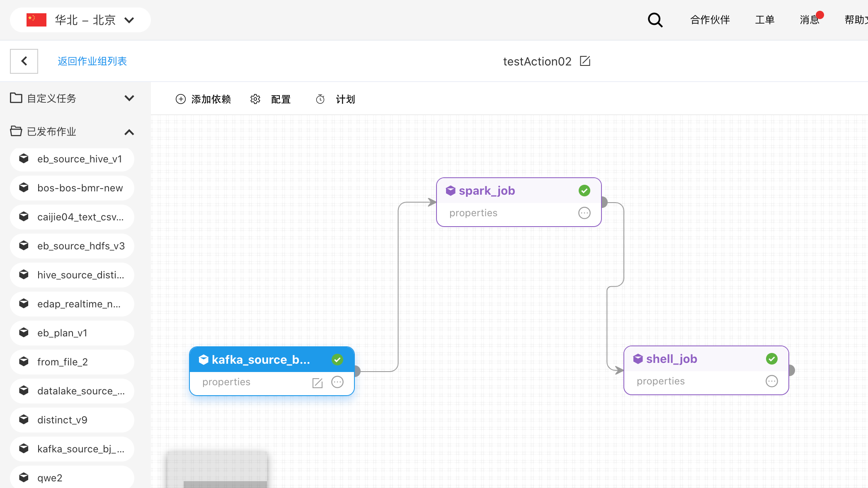The width and height of the screenshot is (868, 488).
Task: Select the bos-bos-bmr-new job
Action: 72,188
